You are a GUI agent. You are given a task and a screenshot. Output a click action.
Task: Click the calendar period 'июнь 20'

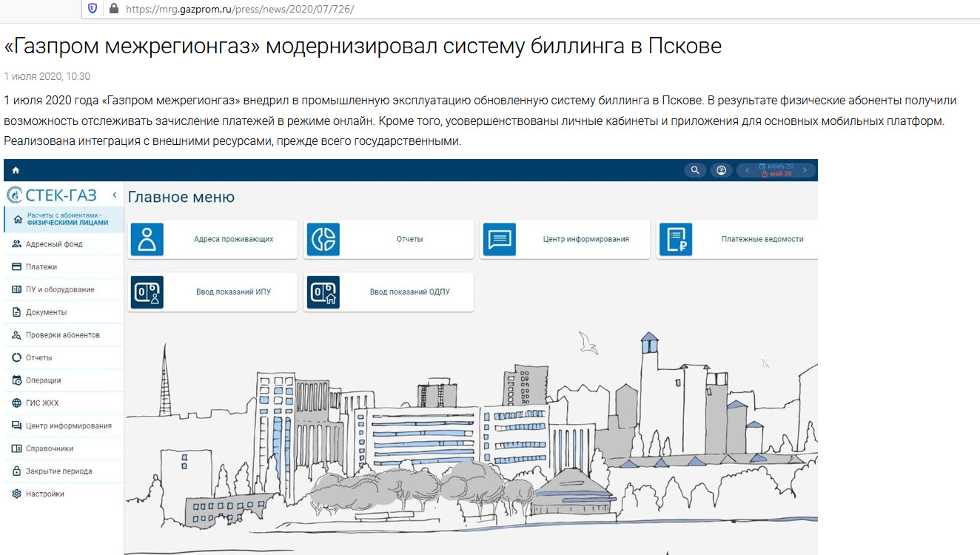pos(776,166)
